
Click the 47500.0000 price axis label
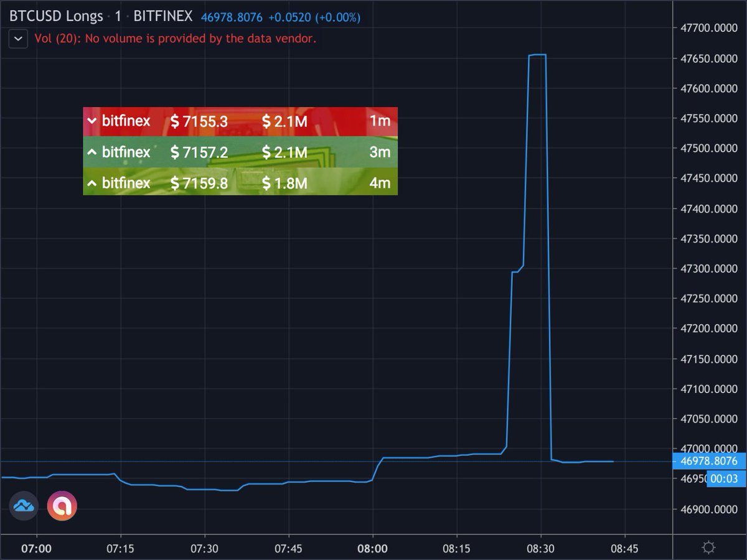tap(710, 149)
